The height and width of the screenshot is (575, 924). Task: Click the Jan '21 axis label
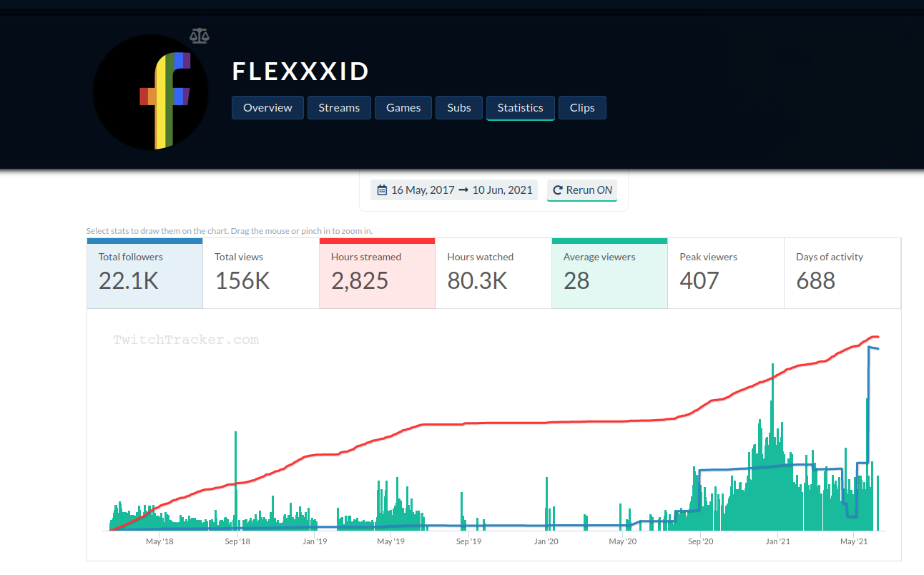tap(777, 541)
